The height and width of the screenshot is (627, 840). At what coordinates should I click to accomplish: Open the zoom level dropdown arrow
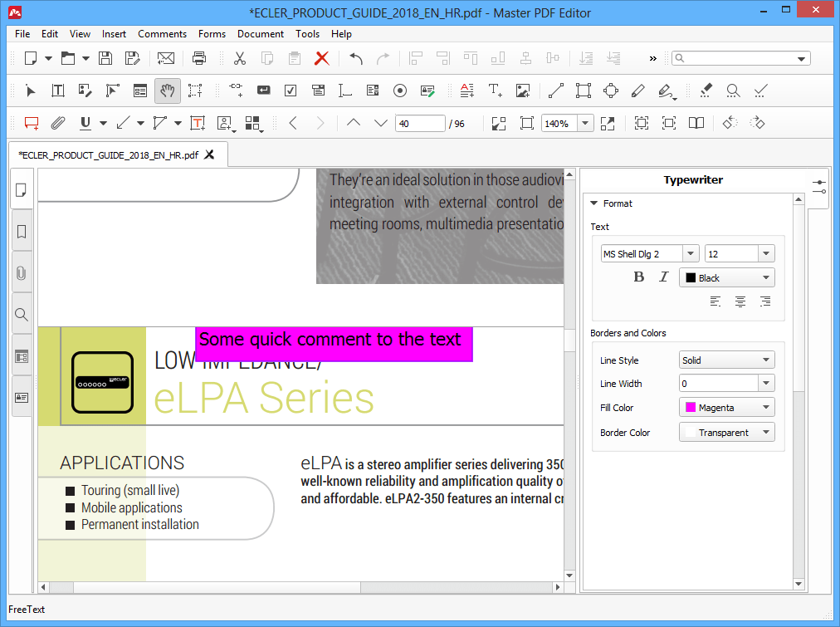[x=585, y=123]
